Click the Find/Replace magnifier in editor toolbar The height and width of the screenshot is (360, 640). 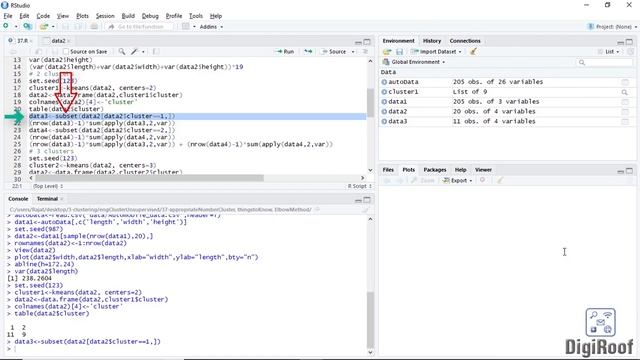(x=122, y=51)
